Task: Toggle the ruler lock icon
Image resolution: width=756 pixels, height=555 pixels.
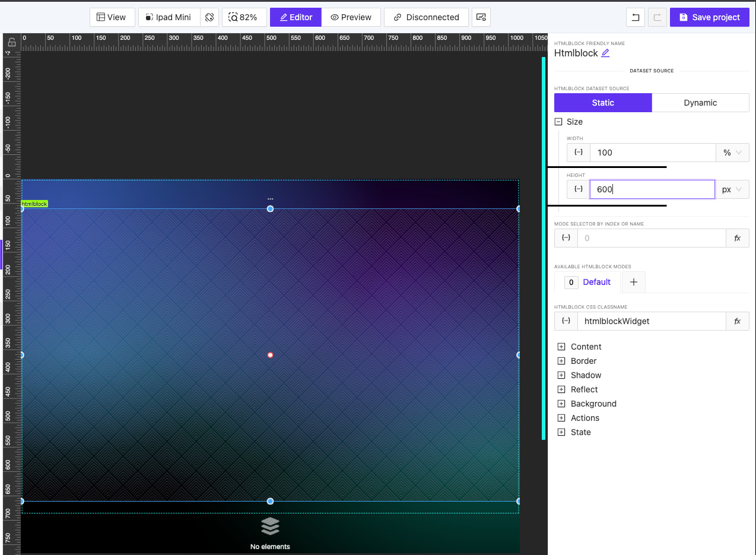Action: pos(11,42)
